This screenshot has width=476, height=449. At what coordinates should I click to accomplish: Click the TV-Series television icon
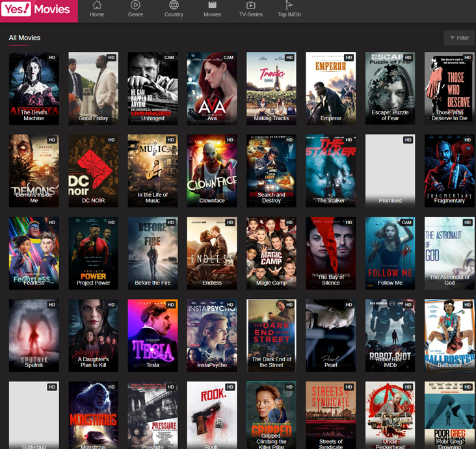[251, 5]
